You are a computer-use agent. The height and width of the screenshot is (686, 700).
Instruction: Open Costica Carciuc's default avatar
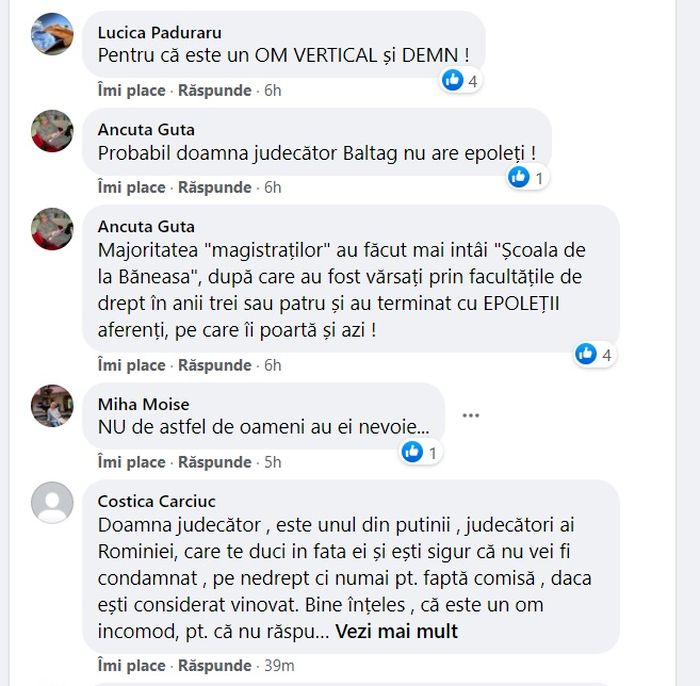52,503
